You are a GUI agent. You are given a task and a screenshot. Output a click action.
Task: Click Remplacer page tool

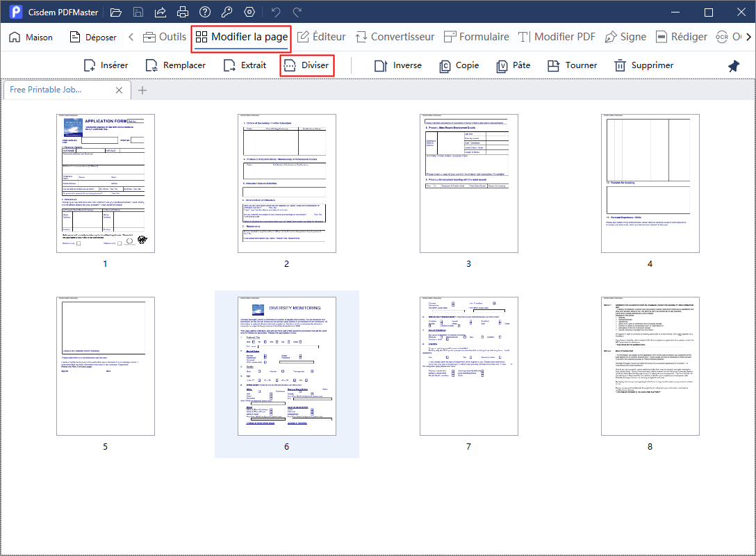click(x=176, y=65)
